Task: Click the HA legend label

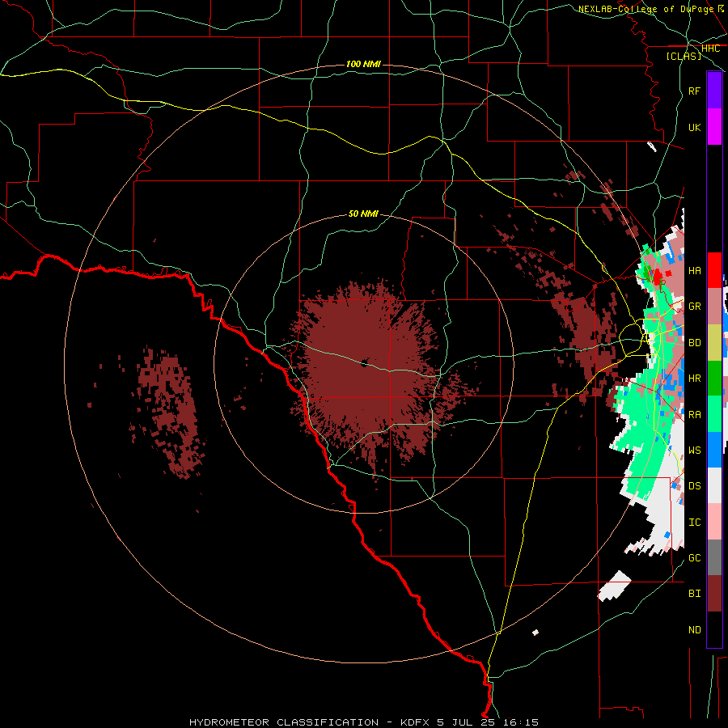Action: pos(694,271)
